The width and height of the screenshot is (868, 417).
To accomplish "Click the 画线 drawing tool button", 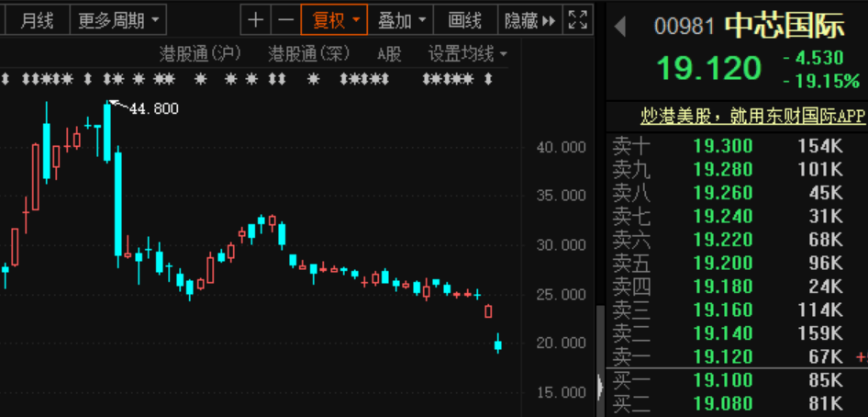I will (464, 20).
